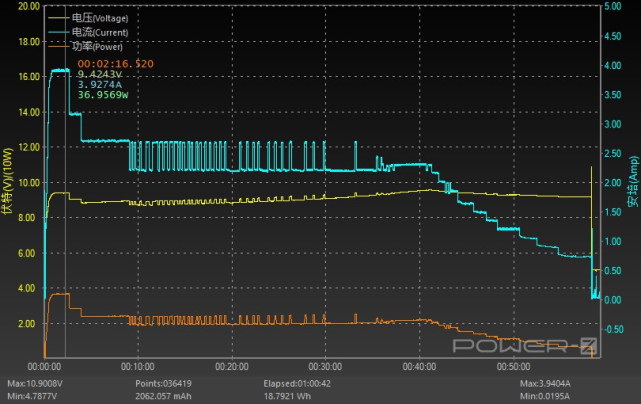This screenshot has width=641, height=404.
Task: Click the yellow Voltage legend line swatch
Action: pos(59,18)
